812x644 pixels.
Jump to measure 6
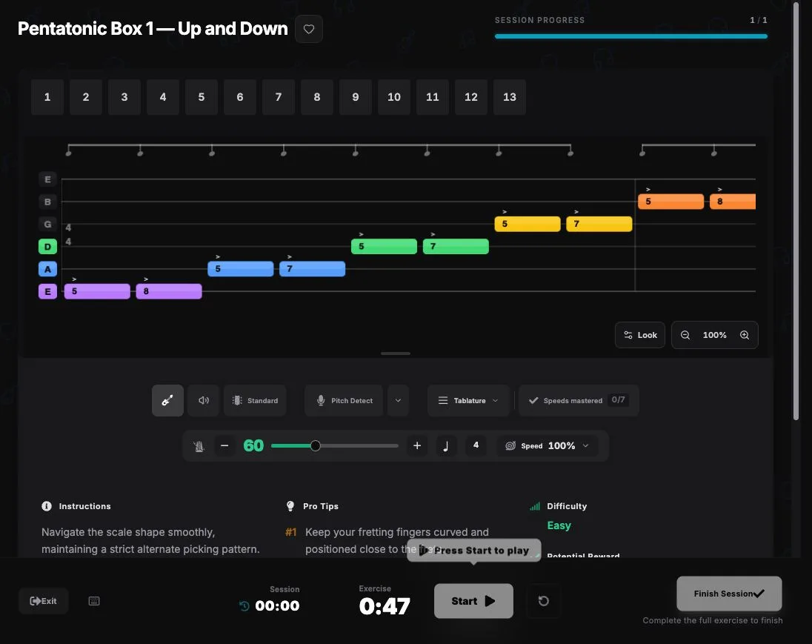pos(240,97)
